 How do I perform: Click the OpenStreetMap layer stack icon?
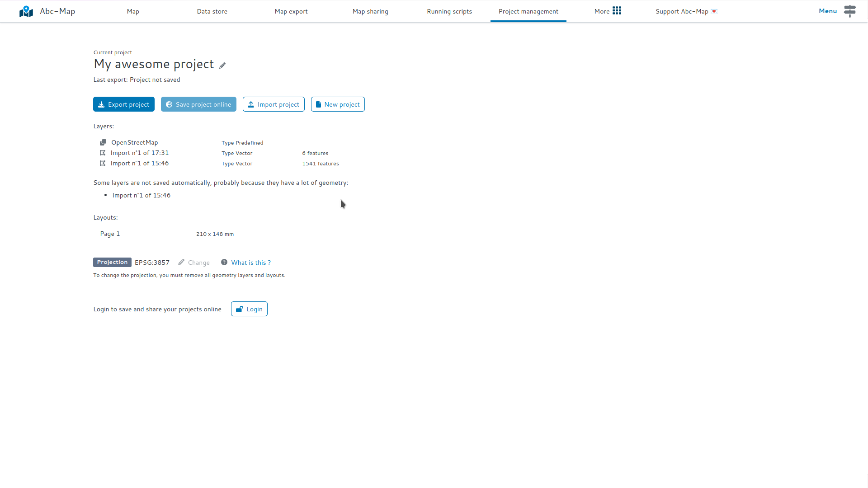pyautogui.click(x=103, y=142)
